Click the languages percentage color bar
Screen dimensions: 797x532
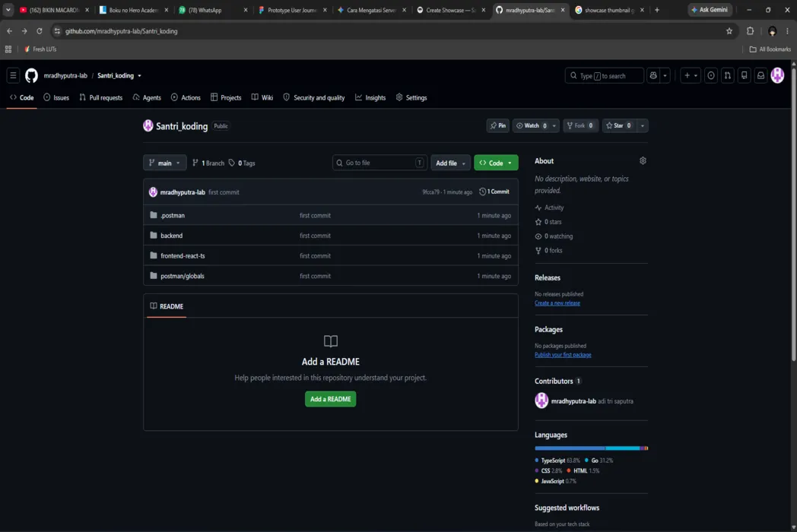point(591,448)
